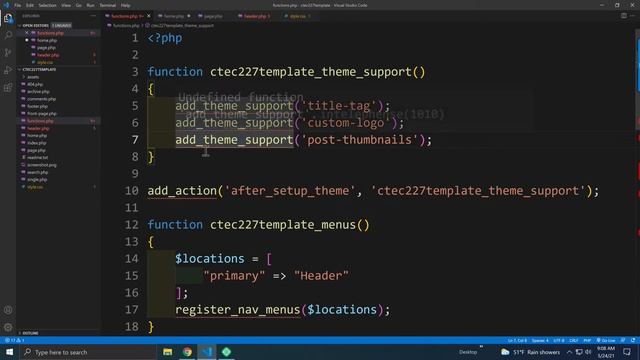The width and height of the screenshot is (640, 360).
Task: Switch to the header.php editor tab
Action: tap(255, 16)
